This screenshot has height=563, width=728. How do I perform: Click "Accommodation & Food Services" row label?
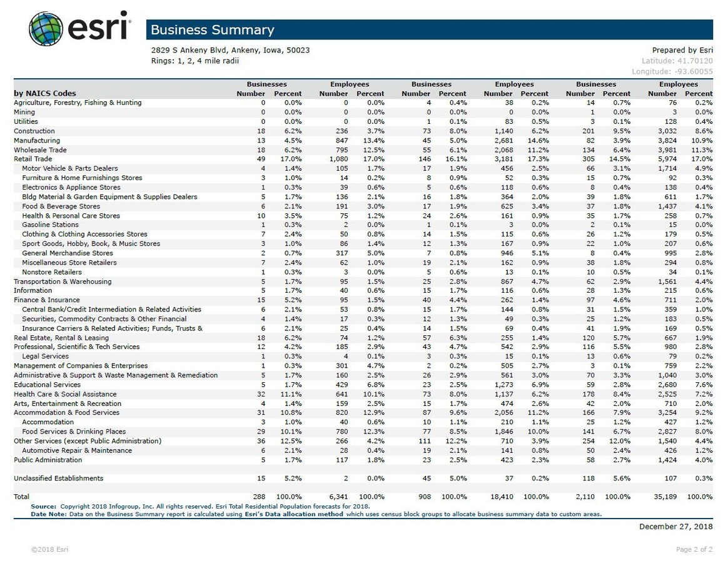click(x=66, y=412)
